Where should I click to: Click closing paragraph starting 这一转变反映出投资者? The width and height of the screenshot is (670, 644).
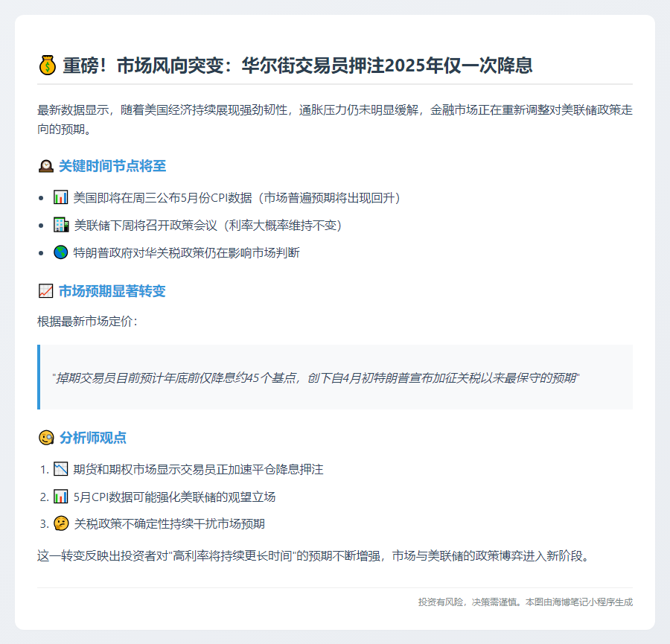pos(315,555)
